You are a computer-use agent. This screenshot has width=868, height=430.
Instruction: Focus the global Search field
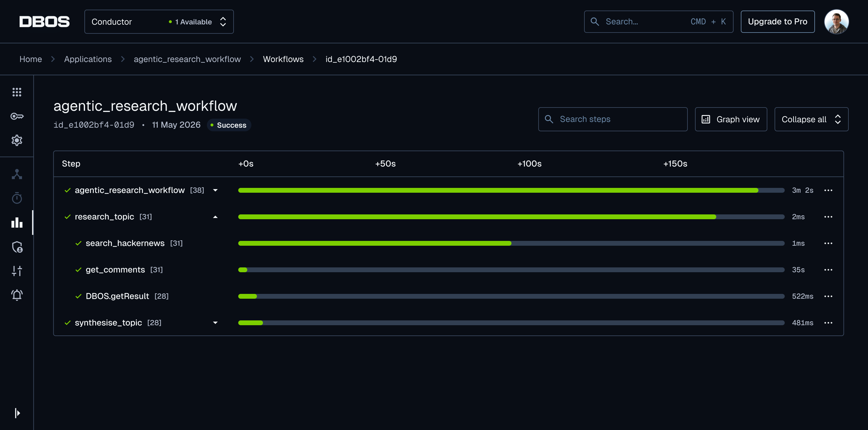tap(659, 22)
